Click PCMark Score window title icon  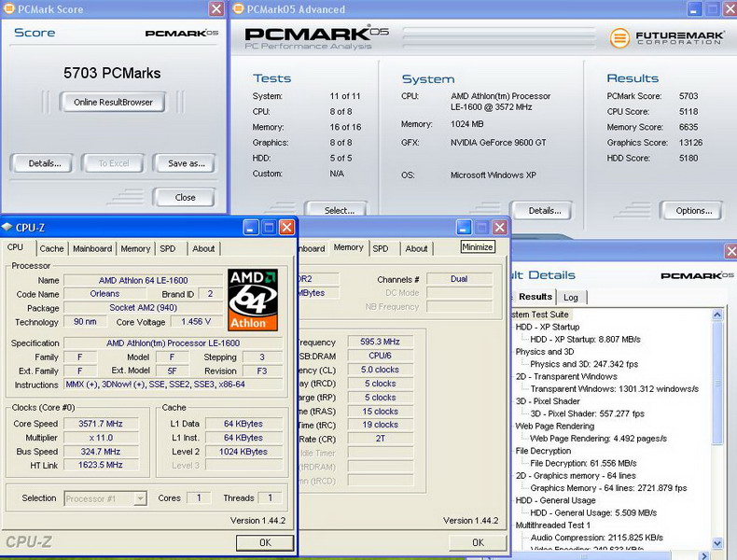[x=9, y=9]
